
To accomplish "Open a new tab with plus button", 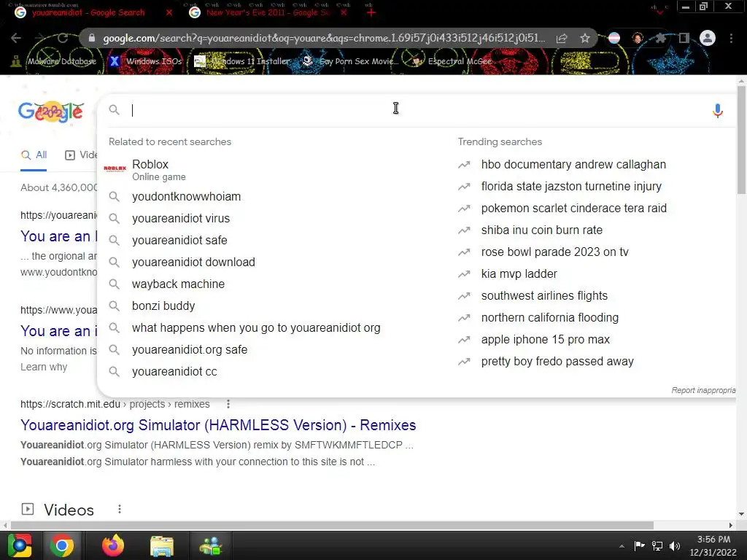I will coord(371,12).
